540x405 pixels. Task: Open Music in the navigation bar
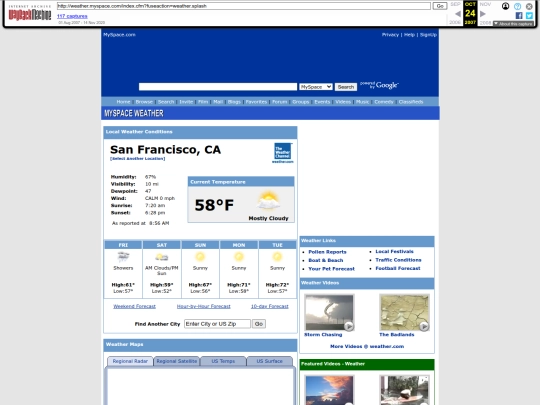pos(362,102)
